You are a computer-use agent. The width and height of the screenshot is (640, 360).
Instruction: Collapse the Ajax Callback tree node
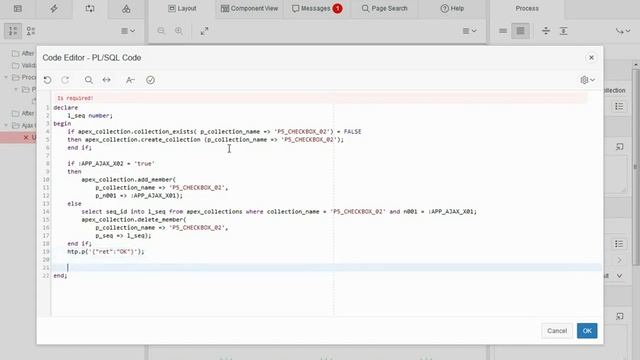(6, 125)
